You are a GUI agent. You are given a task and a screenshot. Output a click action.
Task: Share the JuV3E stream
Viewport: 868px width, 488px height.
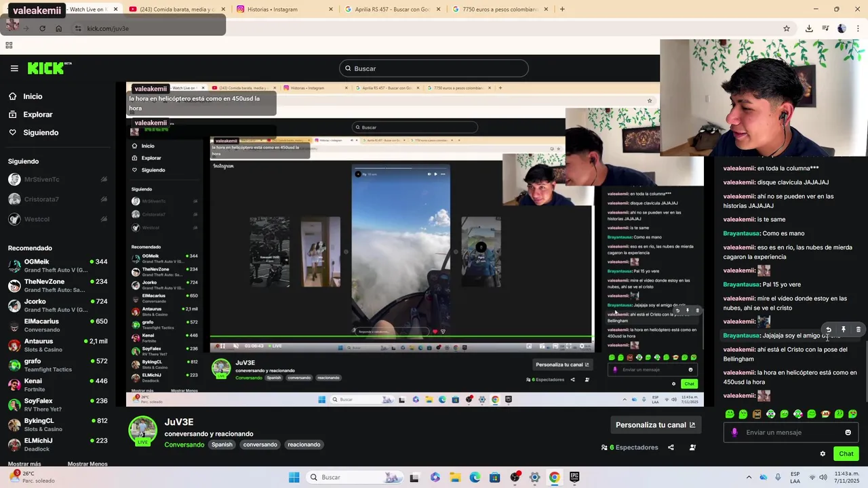[x=671, y=447]
